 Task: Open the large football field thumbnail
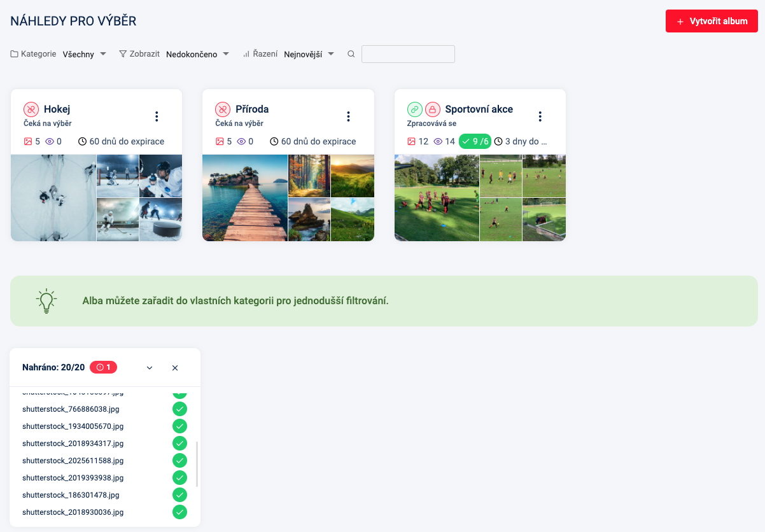(x=437, y=198)
